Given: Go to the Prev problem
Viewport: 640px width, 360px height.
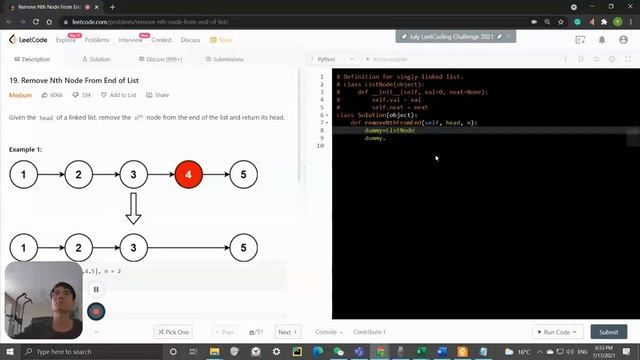Looking at the screenshot, I should click(x=225, y=332).
